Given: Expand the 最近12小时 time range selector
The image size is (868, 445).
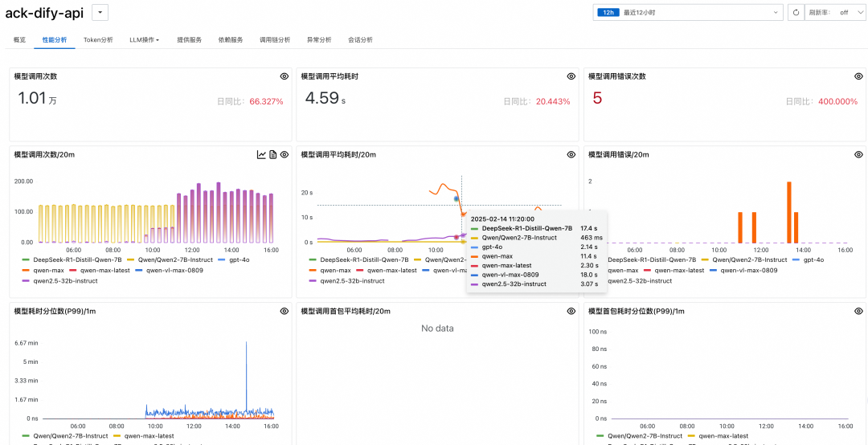Looking at the screenshot, I should coord(688,12).
